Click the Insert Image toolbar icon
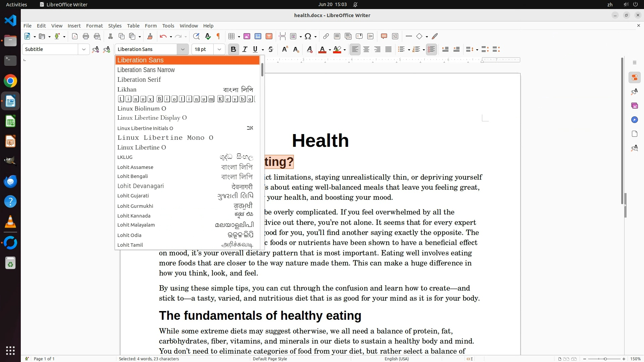This screenshot has height=362, width=644. (247, 36)
